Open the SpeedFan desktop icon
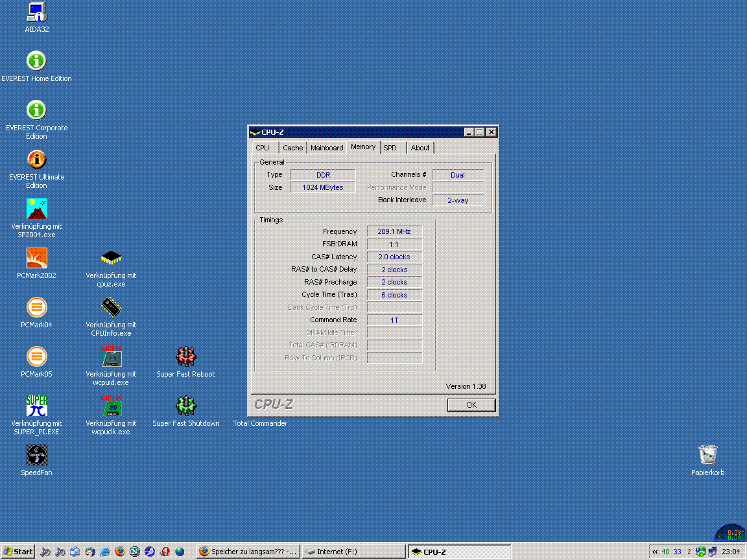This screenshot has height=560, width=747. [x=37, y=460]
